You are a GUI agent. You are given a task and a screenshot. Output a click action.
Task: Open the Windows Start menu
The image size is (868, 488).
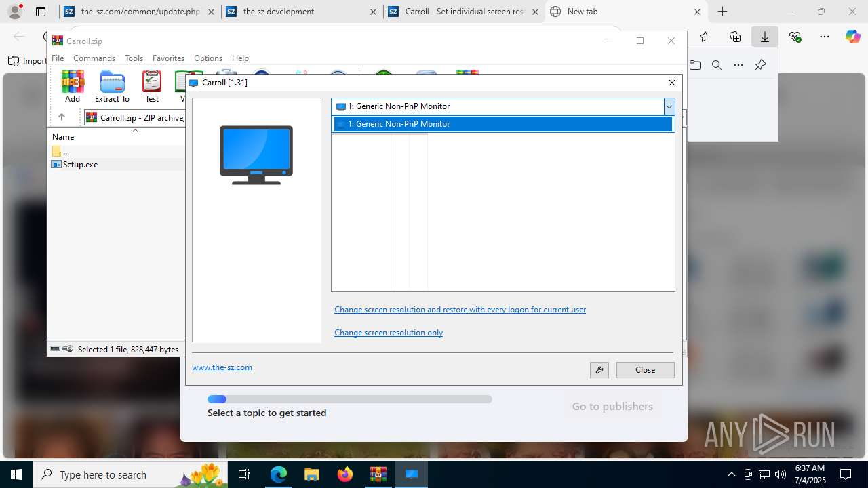16,474
